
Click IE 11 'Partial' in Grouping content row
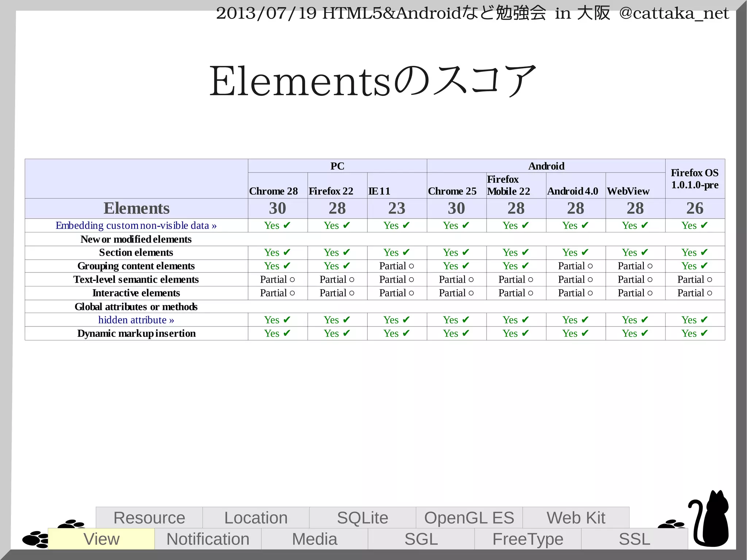396,266
